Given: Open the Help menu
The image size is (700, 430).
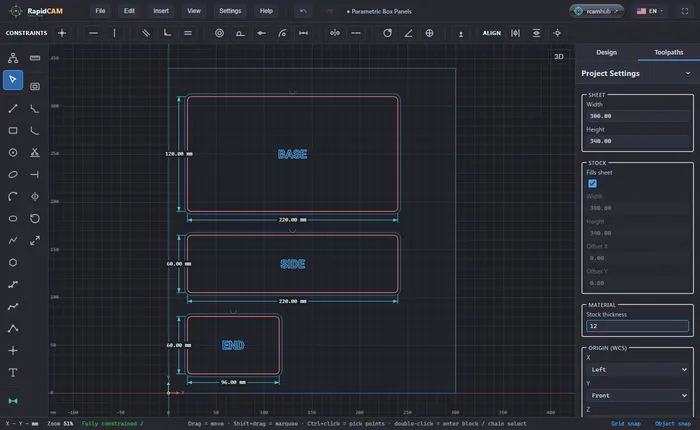Looking at the screenshot, I should pyautogui.click(x=266, y=11).
